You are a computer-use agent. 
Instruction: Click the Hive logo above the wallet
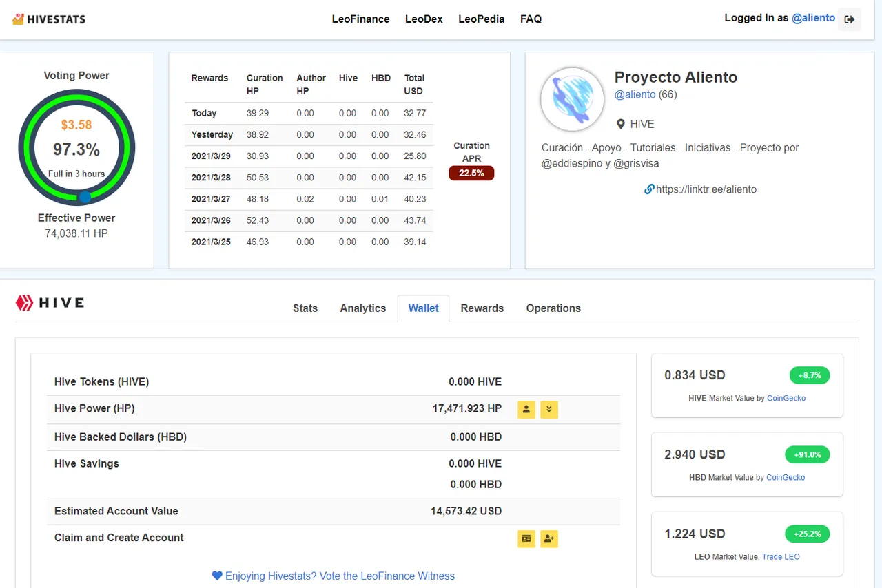50,303
